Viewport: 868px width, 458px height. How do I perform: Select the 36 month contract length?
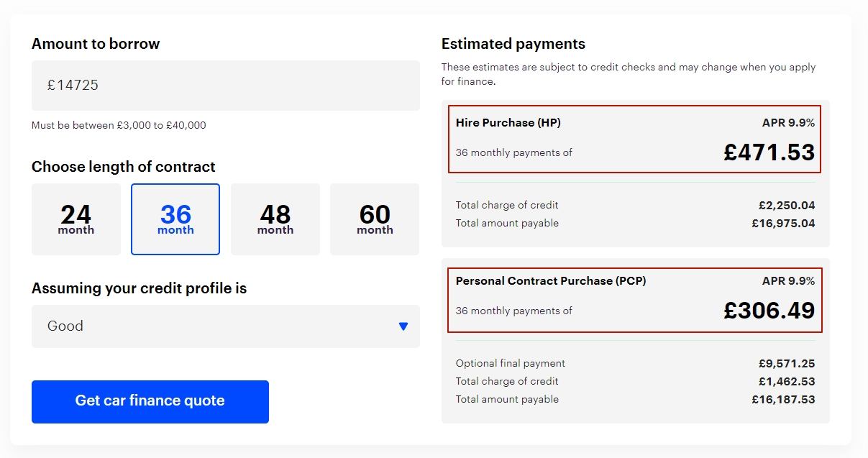[x=175, y=219]
